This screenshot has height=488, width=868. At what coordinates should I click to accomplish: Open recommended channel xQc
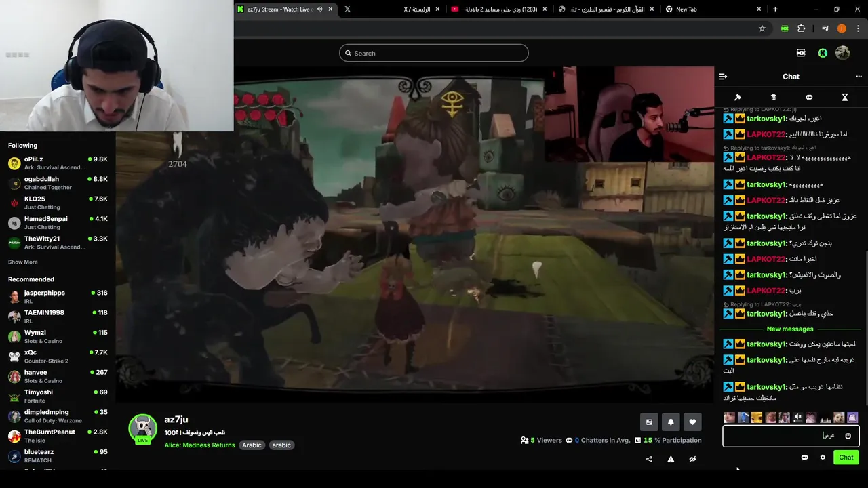click(x=58, y=357)
